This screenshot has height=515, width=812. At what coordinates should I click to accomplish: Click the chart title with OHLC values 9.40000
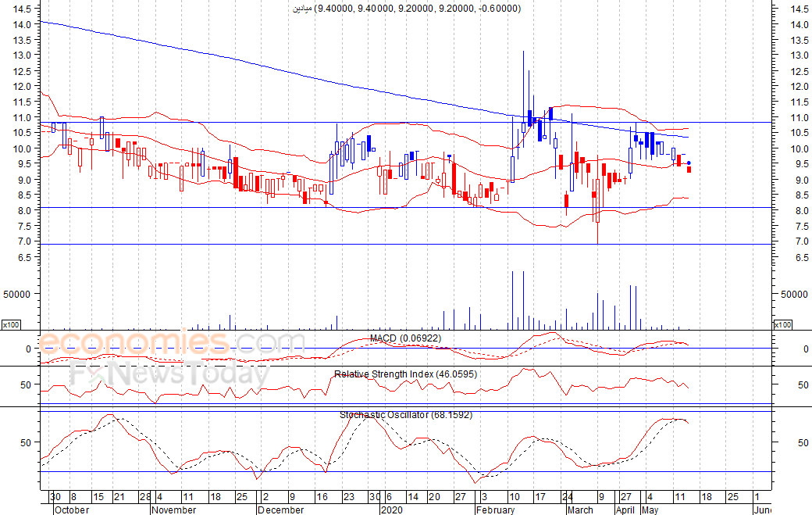(407, 9)
